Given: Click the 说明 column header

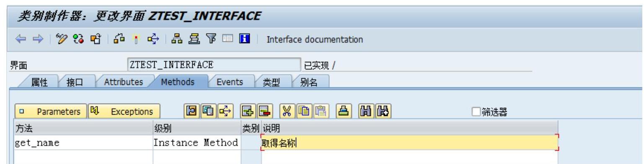Looking at the screenshot, I should pos(409,128).
